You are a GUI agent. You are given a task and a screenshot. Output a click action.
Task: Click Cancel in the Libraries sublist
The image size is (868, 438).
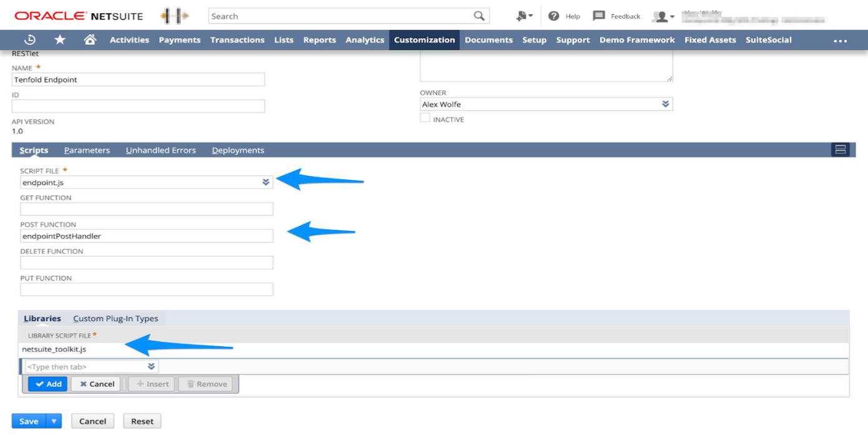tap(96, 384)
